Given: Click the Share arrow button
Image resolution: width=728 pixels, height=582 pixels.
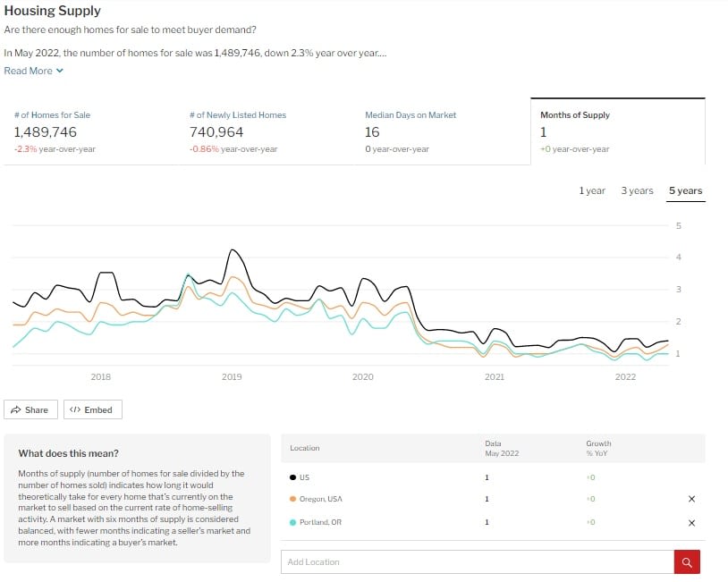Looking at the screenshot, I should [31, 409].
